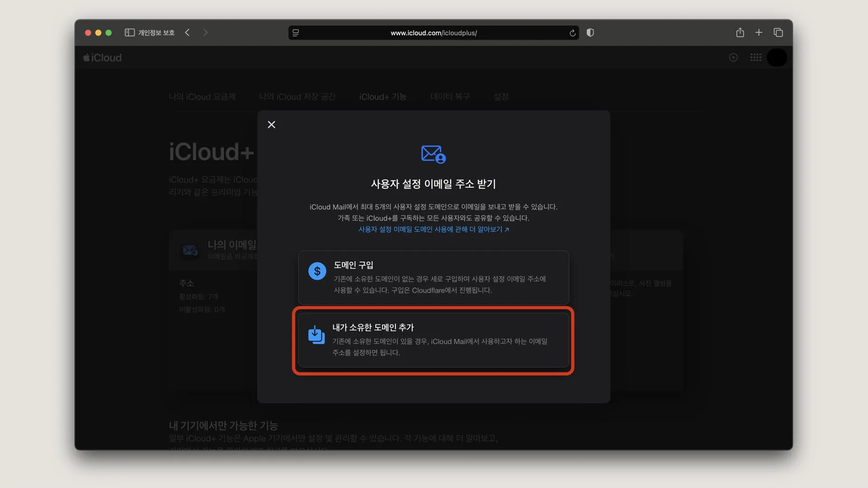Click the mail-with-person icon in the dialog

434,154
